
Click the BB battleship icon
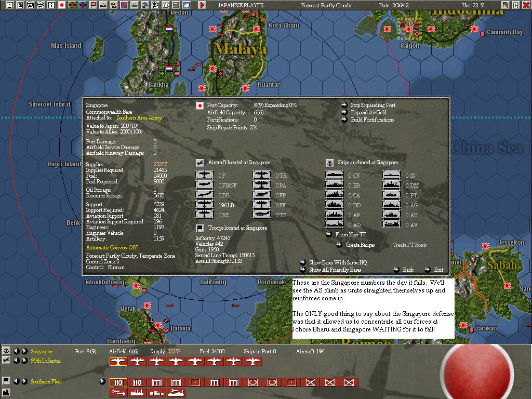(335, 185)
